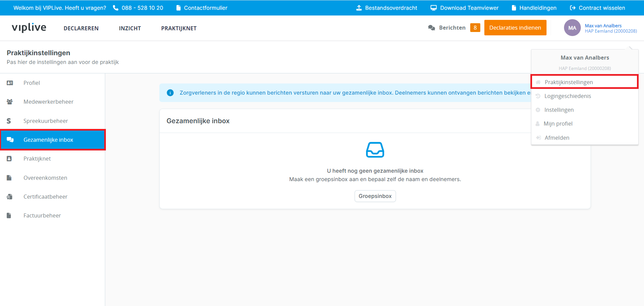The height and width of the screenshot is (306, 644).
Task: Open the DECLAREREN menu
Action: click(81, 28)
